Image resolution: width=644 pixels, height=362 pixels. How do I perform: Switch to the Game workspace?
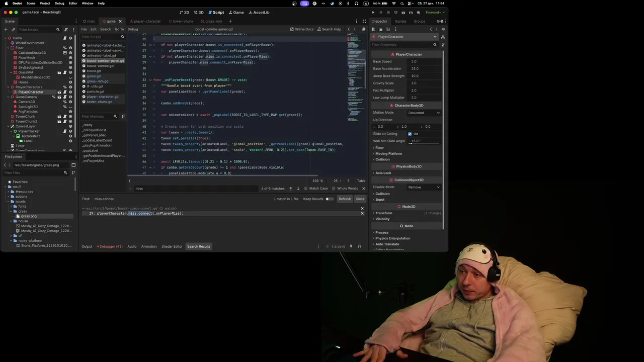pos(235,12)
